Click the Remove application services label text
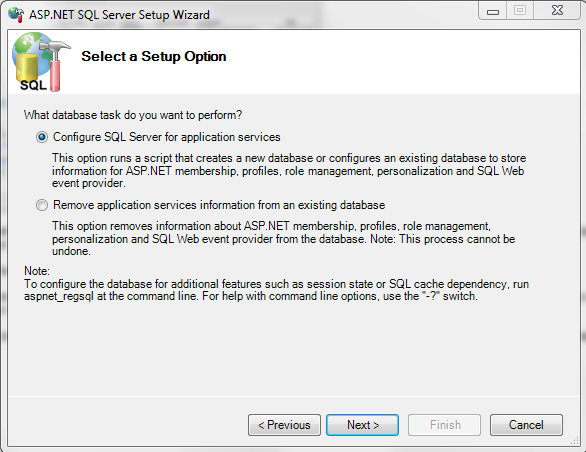The width and height of the screenshot is (586, 452). click(x=219, y=205)
